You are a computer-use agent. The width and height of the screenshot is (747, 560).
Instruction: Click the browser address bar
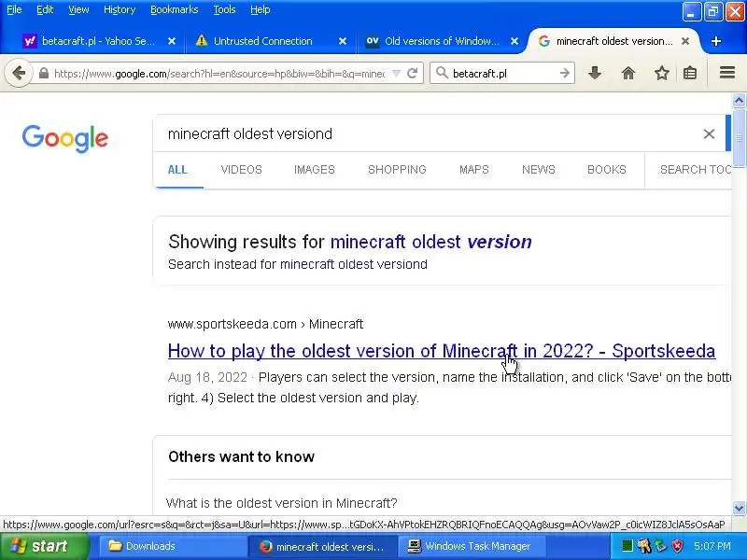point(219,74)
